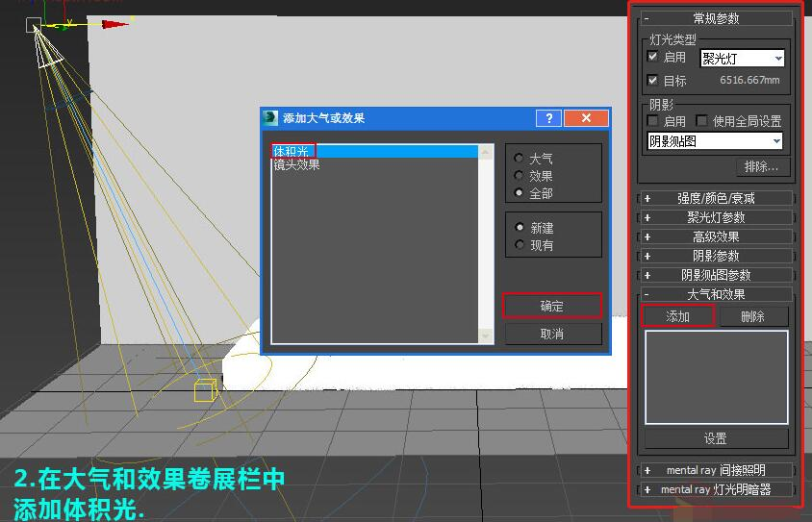Click the 确定 button
Image resolution: width=812 pixels, height=522 pixels.
(x=552, y=306)
